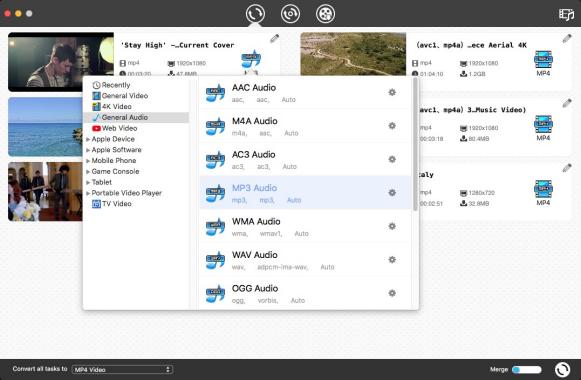Choose the M4A Audio format
Image resolution: width=581 pixels, height=380 pixels.
(305, 126)
